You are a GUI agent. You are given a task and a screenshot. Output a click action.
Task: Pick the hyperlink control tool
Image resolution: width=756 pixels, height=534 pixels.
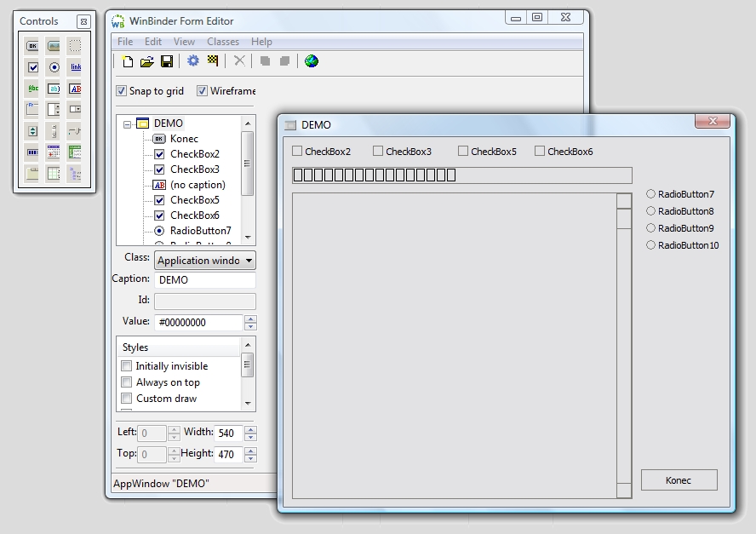click(75, 67)
